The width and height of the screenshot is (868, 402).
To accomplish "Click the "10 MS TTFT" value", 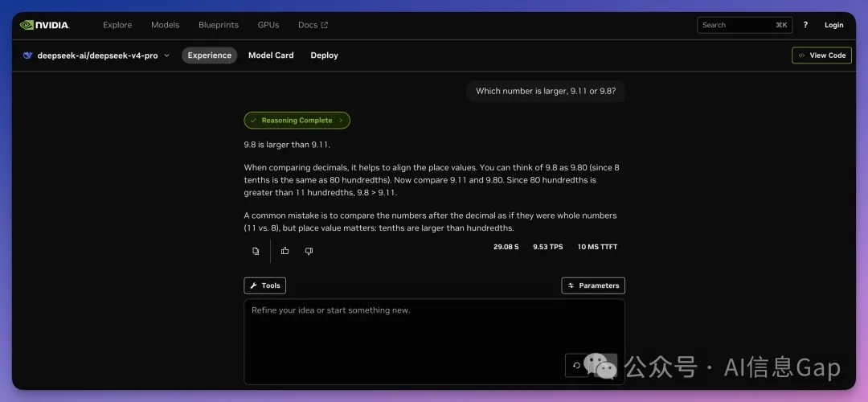I will [597, 247].
